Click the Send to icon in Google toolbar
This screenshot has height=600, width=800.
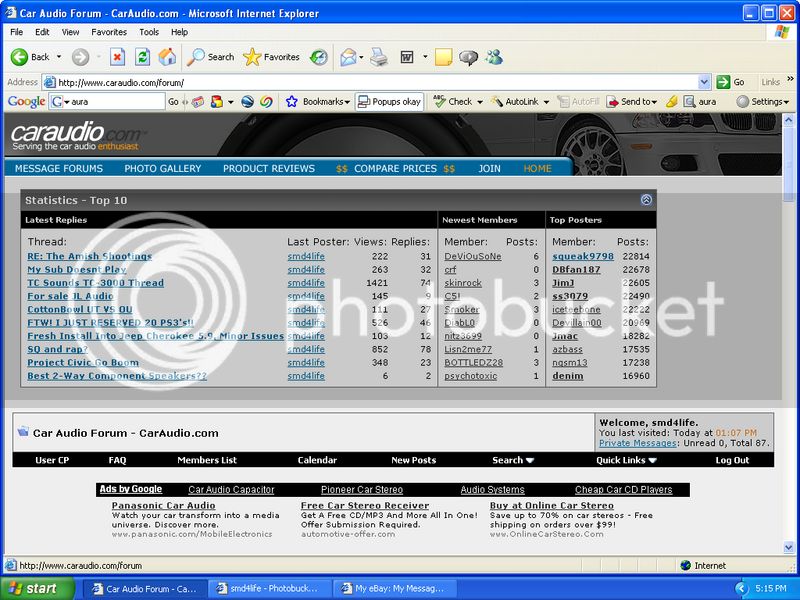(612, 102)
